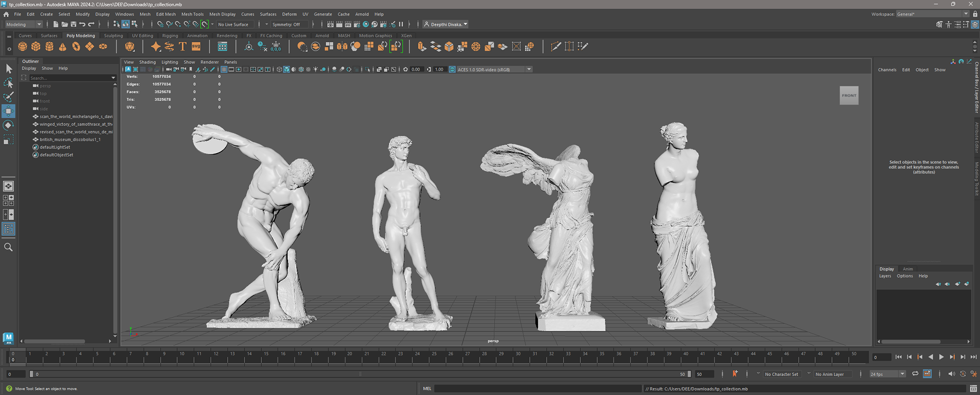The image size is (980, 395).
Task: Click the Multi-Cut tool shelf icon
Action: point(556,46)
